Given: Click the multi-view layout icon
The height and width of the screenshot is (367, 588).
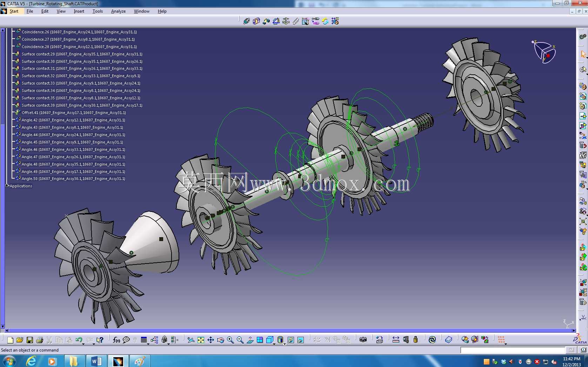Looking at the screenshot, I should pos(260,340).
